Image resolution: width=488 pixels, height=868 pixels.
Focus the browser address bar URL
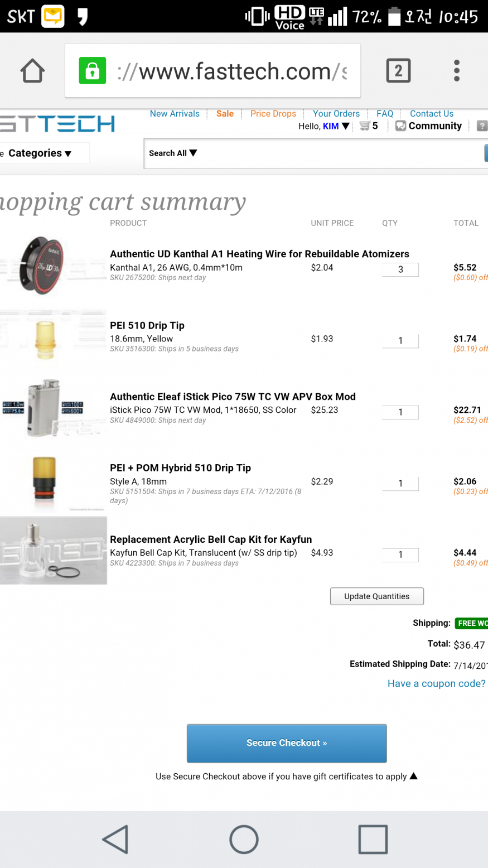click(231, 71)
